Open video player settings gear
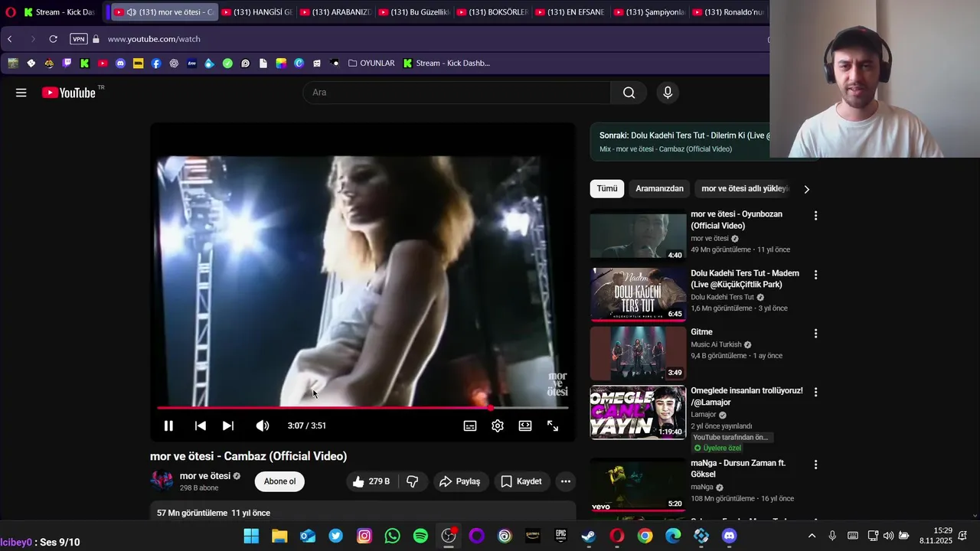 click(498, 426)
